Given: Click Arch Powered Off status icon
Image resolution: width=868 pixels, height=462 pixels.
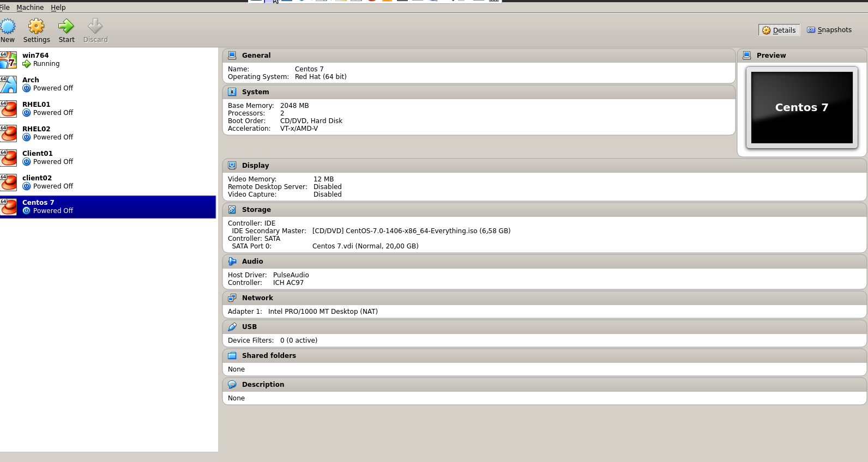Looking at the screenshot, I should (x=27, y=88).
